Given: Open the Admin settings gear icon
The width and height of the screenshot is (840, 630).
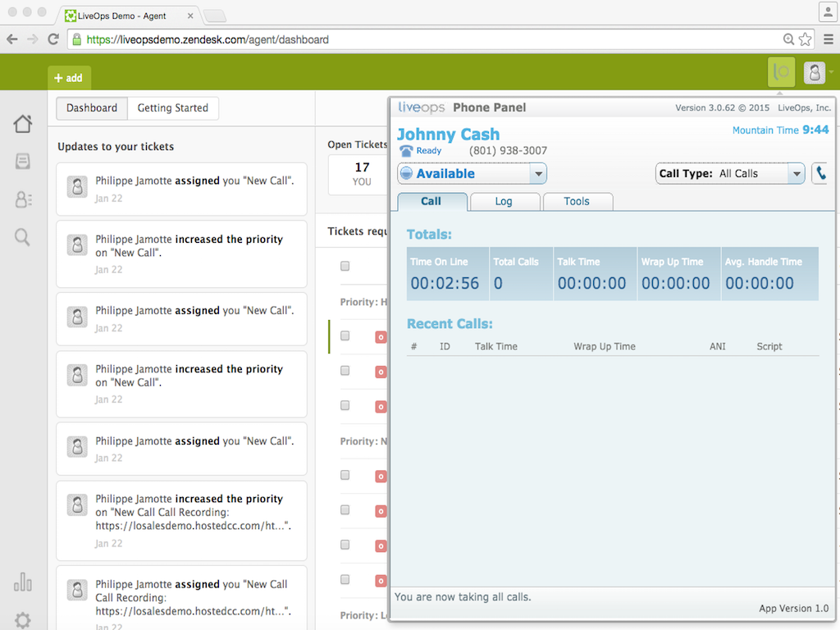Looking at the screenshot, I should click(22, 620).
